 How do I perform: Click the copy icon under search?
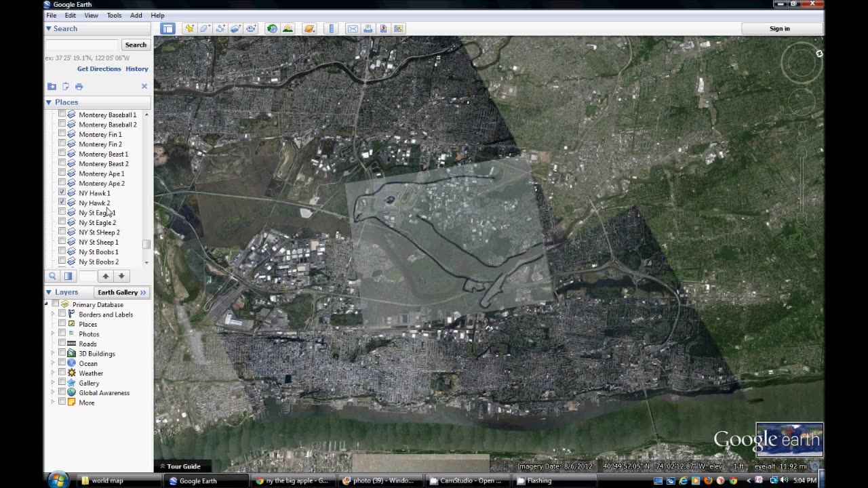coord(66,86)
